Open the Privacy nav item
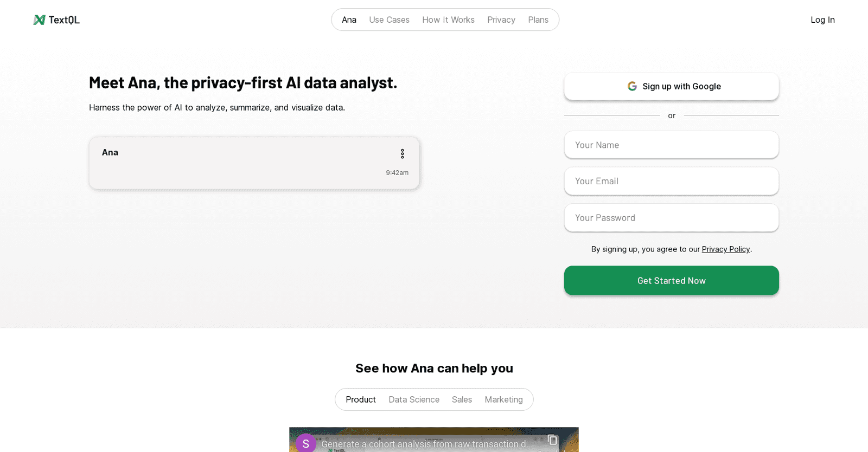Screen dimensions: 868x452 (x=501, y=20)
